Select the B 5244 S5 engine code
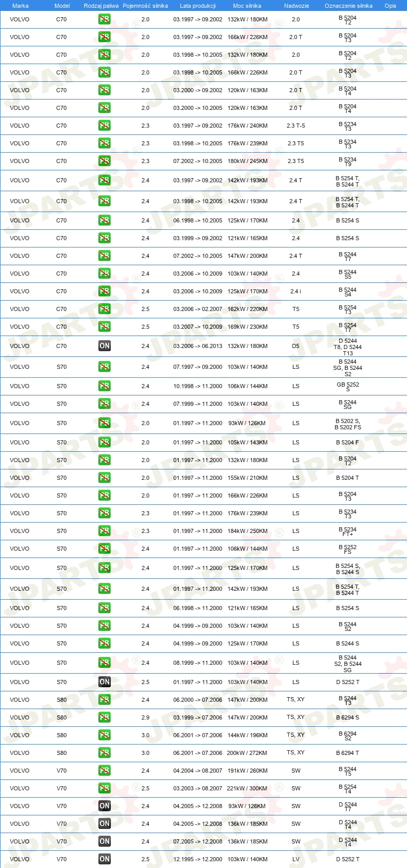Screen dimensions: 407x868 click(x=348, y=274)
